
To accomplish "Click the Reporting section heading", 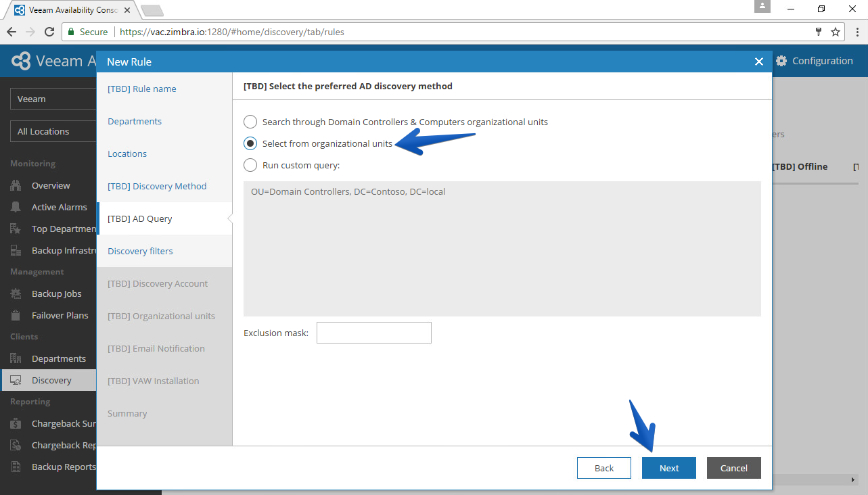I will [x=30, y=402].
